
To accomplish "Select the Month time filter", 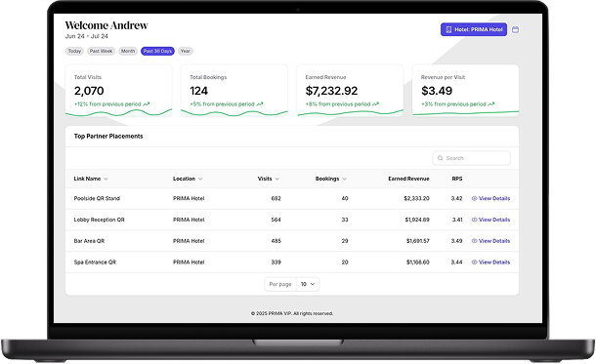I will click(x=128, y=51).
